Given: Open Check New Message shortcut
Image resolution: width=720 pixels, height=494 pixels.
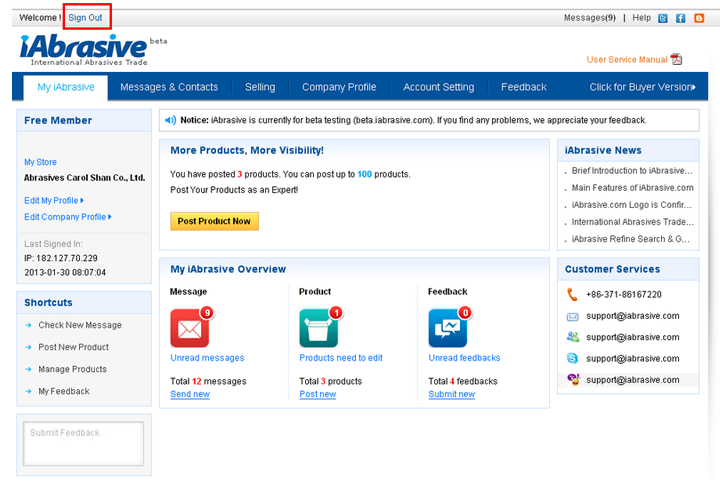Looking at the screenshot, I should pos(80,325).
